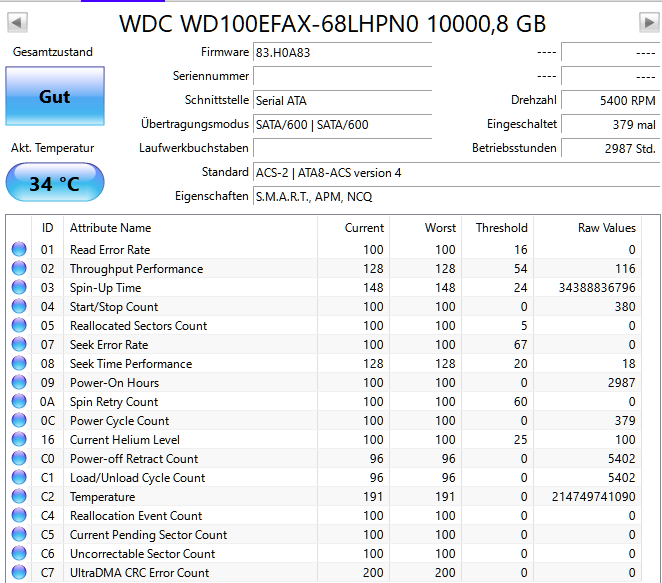Select the Throughput Performance attribute name

pyautogui.click(x=136, y=269)
